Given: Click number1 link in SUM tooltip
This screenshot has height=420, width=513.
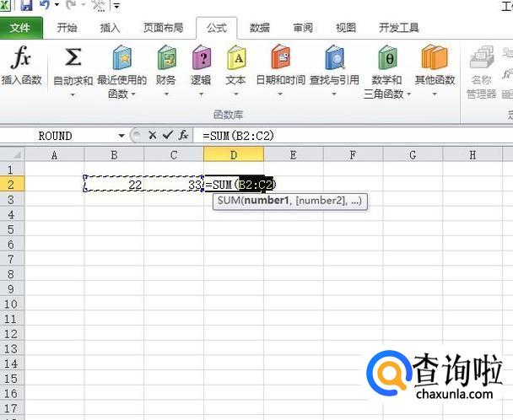Looking at the screenshot, I should point(267,200).
